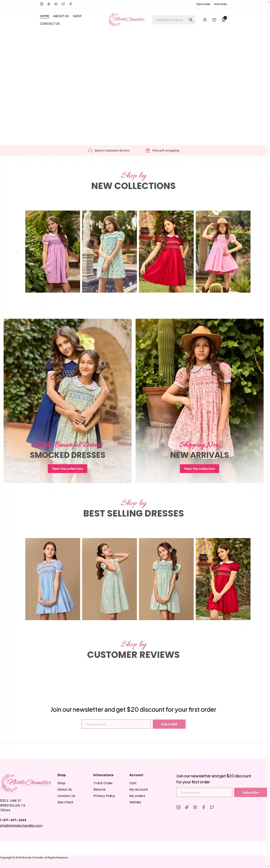Open the shopping cart icon

click(x=223, y=20)
